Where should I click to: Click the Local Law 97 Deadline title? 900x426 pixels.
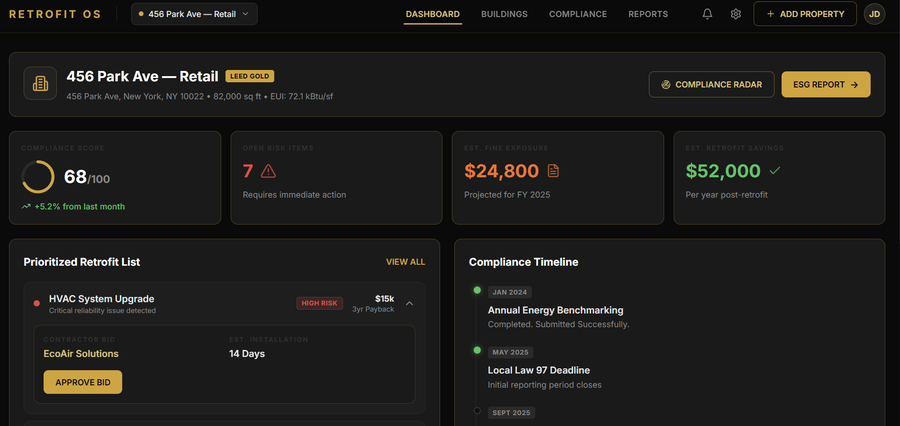point(539,370)
